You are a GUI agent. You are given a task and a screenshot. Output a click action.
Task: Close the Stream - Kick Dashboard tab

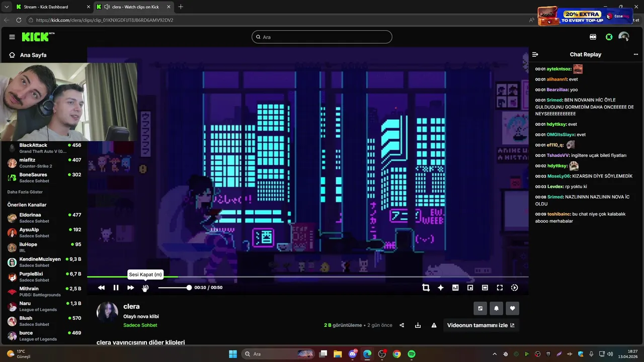click(x=89, y=7)
